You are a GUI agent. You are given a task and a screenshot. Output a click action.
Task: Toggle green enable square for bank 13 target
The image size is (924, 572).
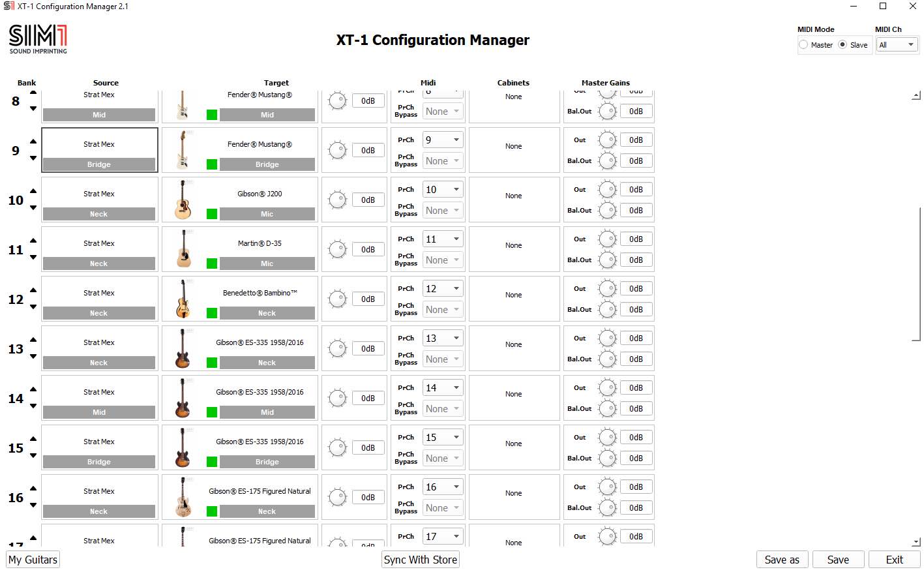coord(212,363)
